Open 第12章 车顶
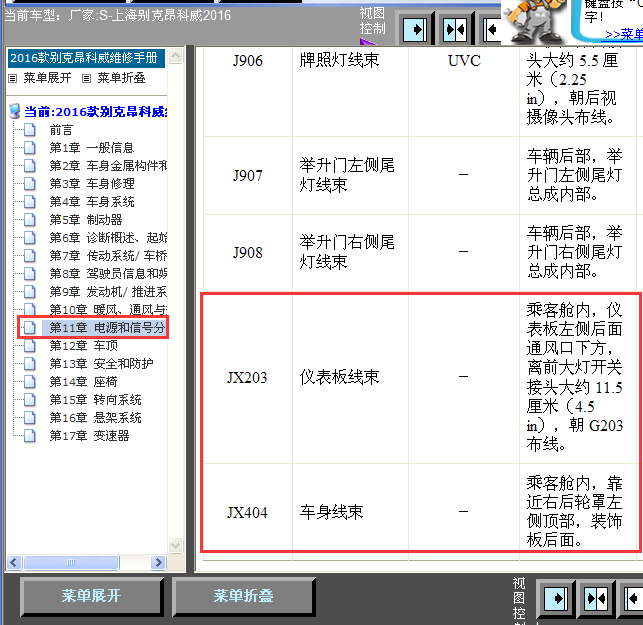 [83, 346]
